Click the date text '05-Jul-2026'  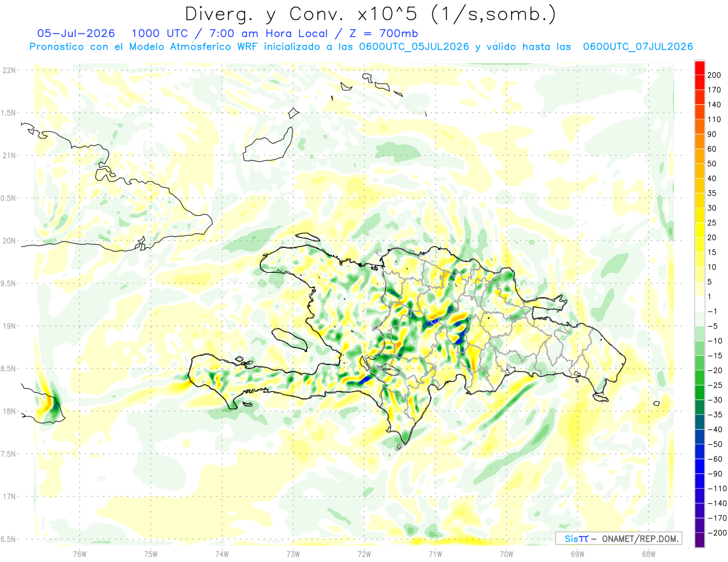(75, 33)
